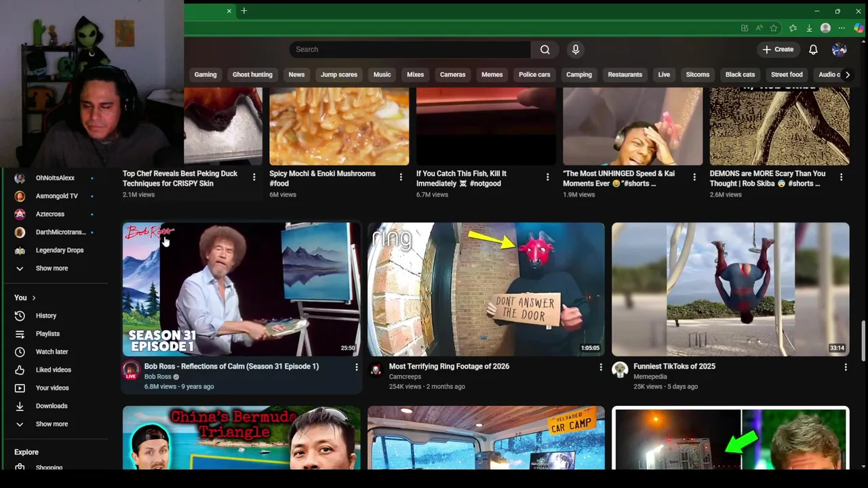Select the Restaurants category chip

625,75
